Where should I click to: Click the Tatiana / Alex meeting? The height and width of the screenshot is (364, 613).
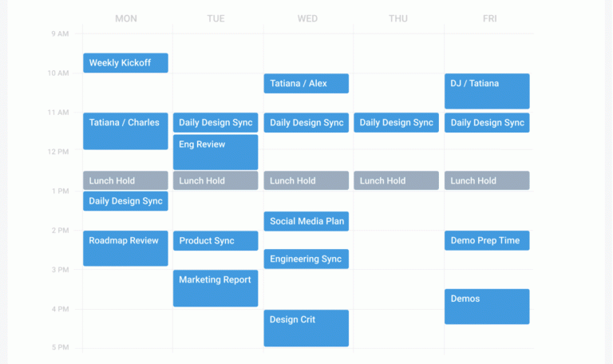click(x=306, y=84)
